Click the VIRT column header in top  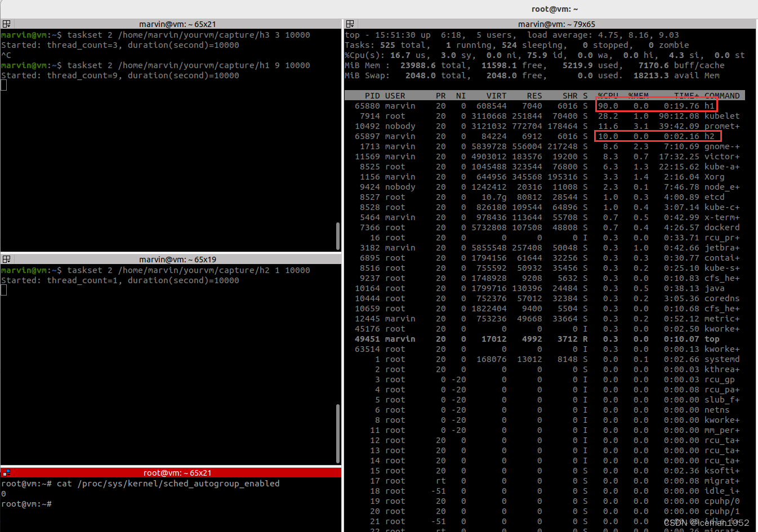point(496,96)
